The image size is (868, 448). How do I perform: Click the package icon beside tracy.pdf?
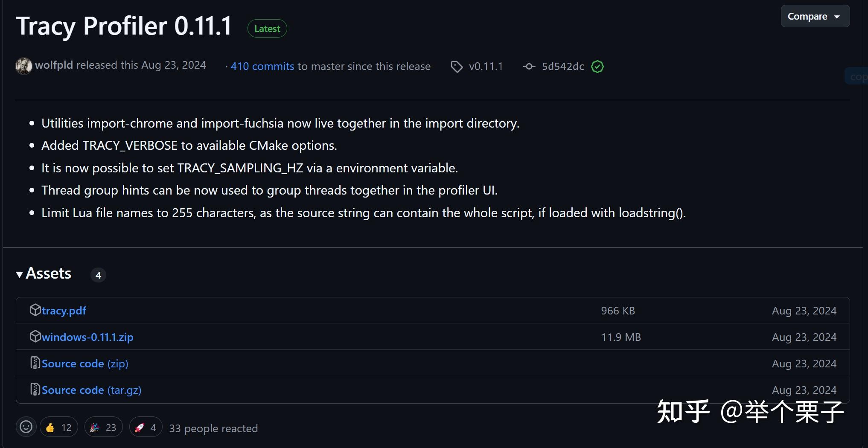35,310
